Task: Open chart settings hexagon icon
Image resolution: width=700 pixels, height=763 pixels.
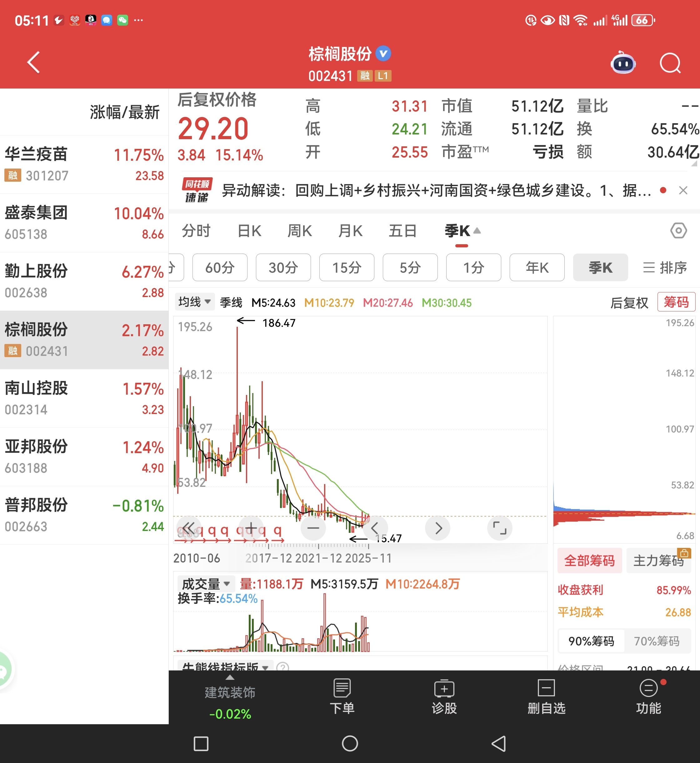Action: click(678, 230)
